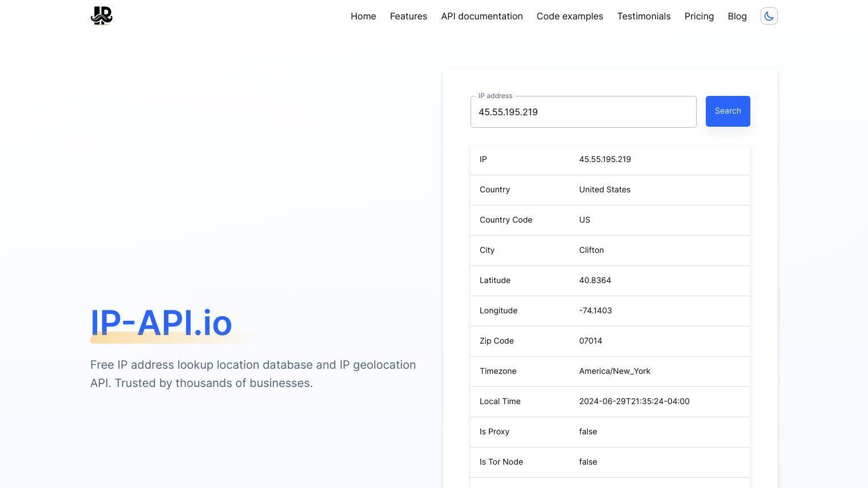Click the blue Search button
The height and width of the screenshot is (488, 868).
728,111
